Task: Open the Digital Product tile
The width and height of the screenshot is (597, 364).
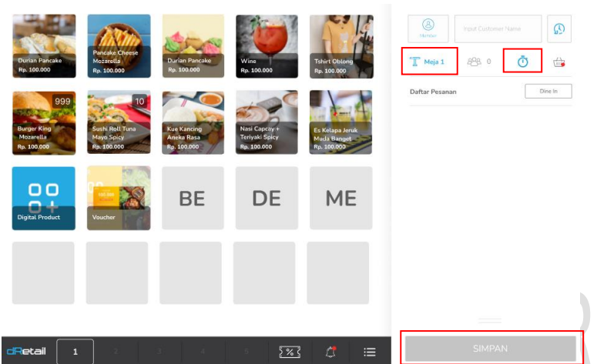Action: click(44, 199)
